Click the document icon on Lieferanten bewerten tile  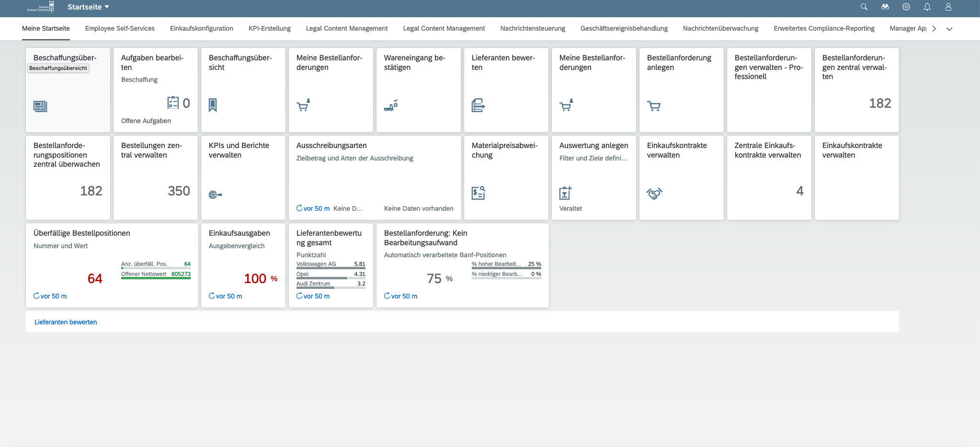click(478, 105)
